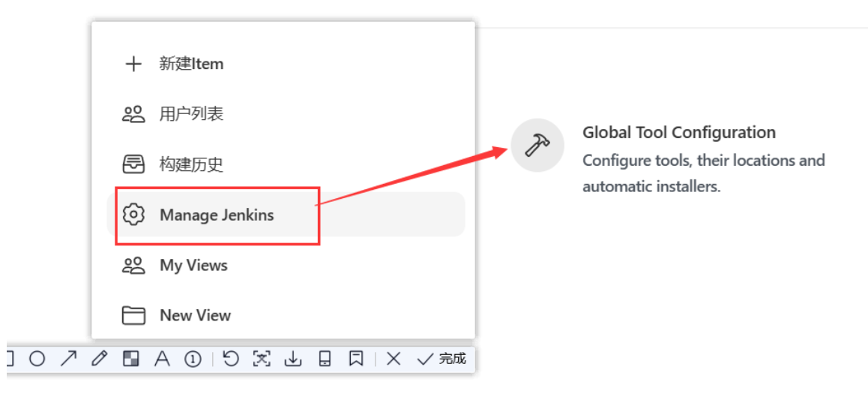This screenshot has height=394, width=868.
Task: Click the inbox tray icon beside 构建历史
Action: (x=133, y=164)
